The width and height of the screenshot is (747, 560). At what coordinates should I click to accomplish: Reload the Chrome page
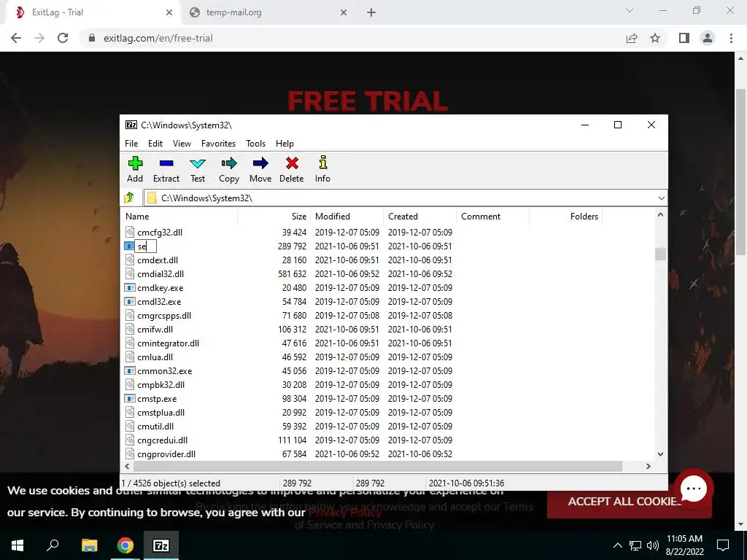pos(63,38)
